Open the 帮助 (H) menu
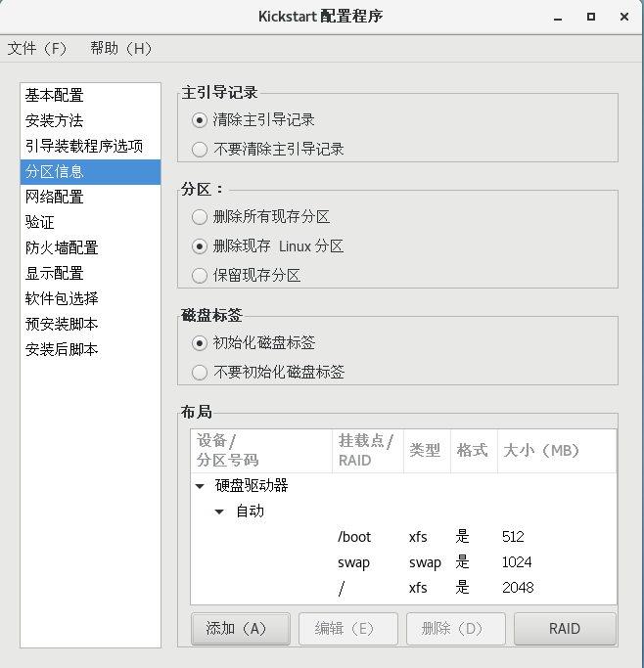 [x=120, y=48]
